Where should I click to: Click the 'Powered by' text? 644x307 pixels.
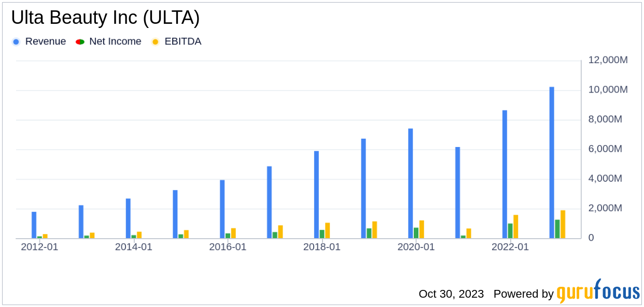click(525, 294)
